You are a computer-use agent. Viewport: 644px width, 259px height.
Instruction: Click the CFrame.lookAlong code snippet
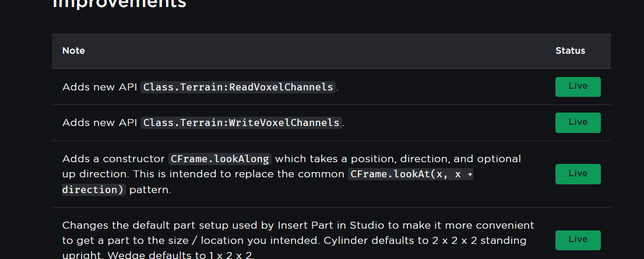pos(220,159)
